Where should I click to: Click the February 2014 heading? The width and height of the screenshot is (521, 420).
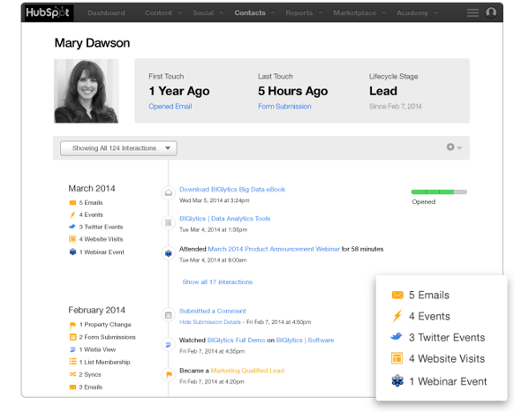coord(96,310)
